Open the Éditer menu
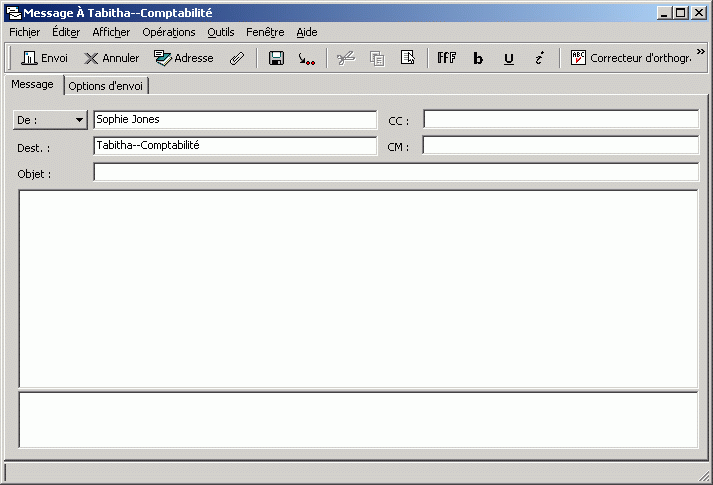This screenshot has height=485, width=713. click(x=66, y=32)
